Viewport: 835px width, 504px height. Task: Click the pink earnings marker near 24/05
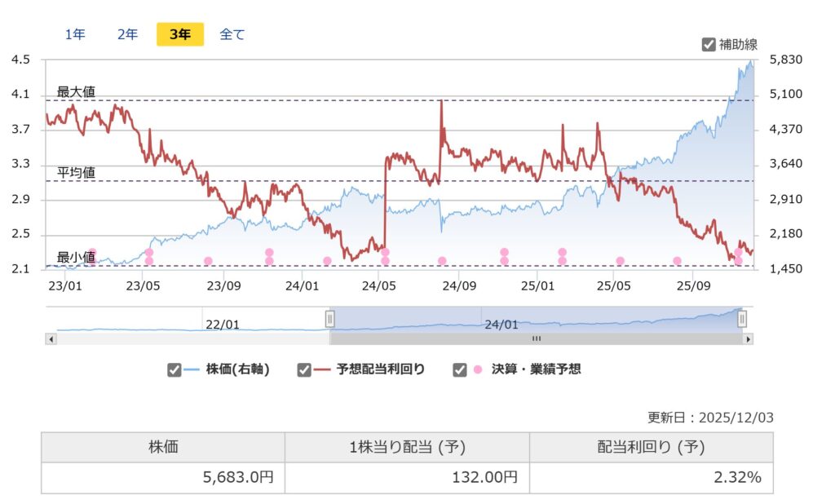coord(385,261)
